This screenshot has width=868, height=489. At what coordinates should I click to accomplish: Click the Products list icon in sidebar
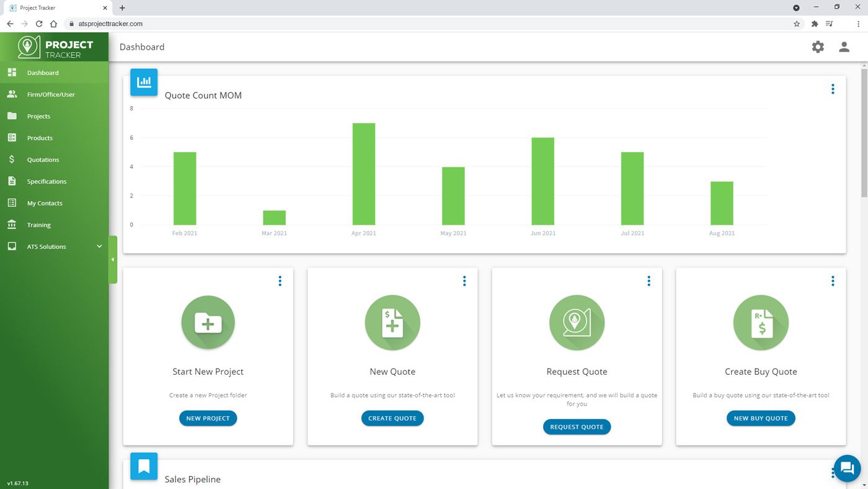point(12,138)
